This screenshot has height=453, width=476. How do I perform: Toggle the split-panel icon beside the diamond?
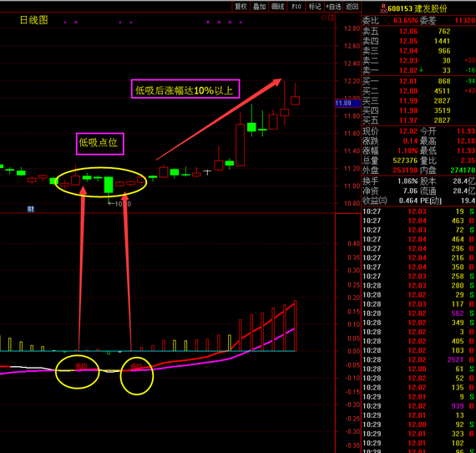(332, 18)
